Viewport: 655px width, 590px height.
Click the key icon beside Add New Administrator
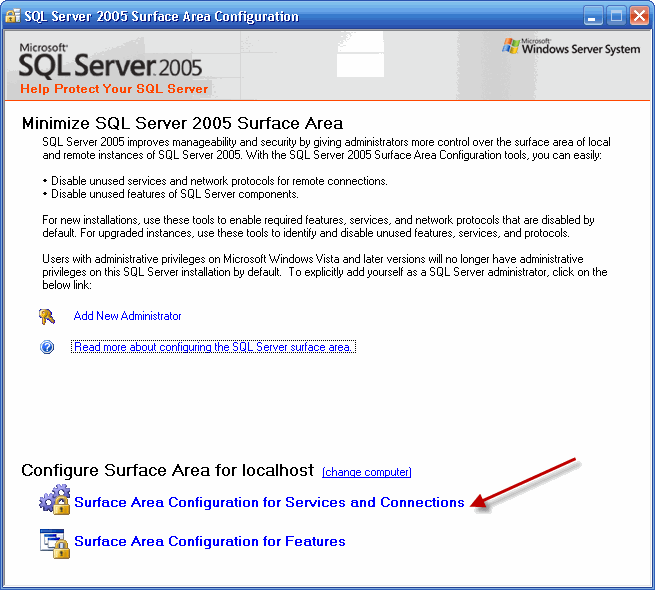click(x=47, y=316)
